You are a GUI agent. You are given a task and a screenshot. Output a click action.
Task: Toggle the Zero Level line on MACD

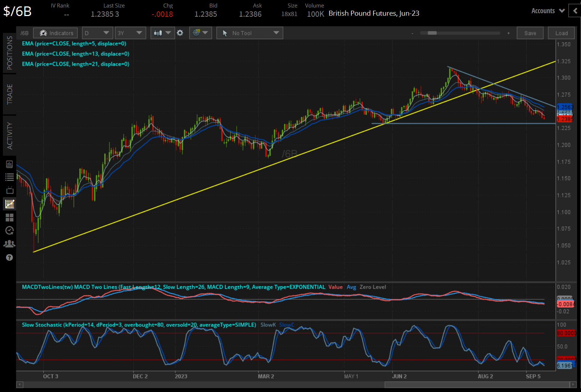point(373,287)
